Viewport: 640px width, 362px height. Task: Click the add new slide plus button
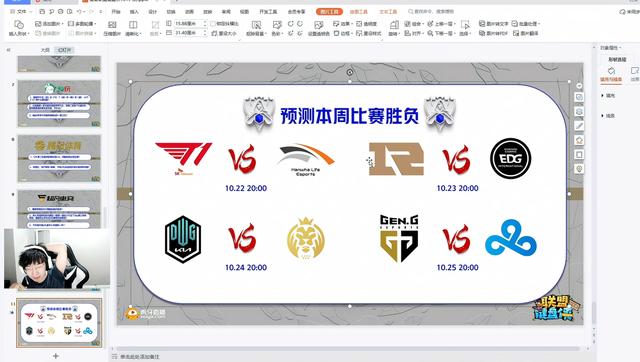(56, 356)
